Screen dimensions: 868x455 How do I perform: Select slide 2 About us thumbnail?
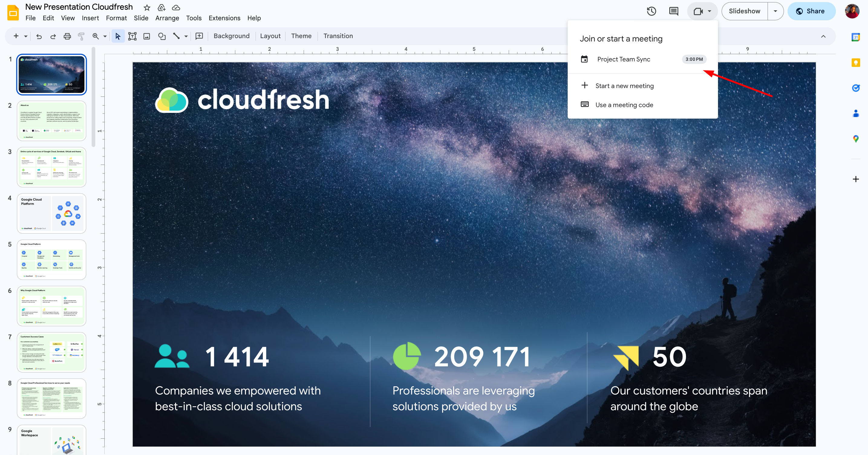[x=51, y=121]
